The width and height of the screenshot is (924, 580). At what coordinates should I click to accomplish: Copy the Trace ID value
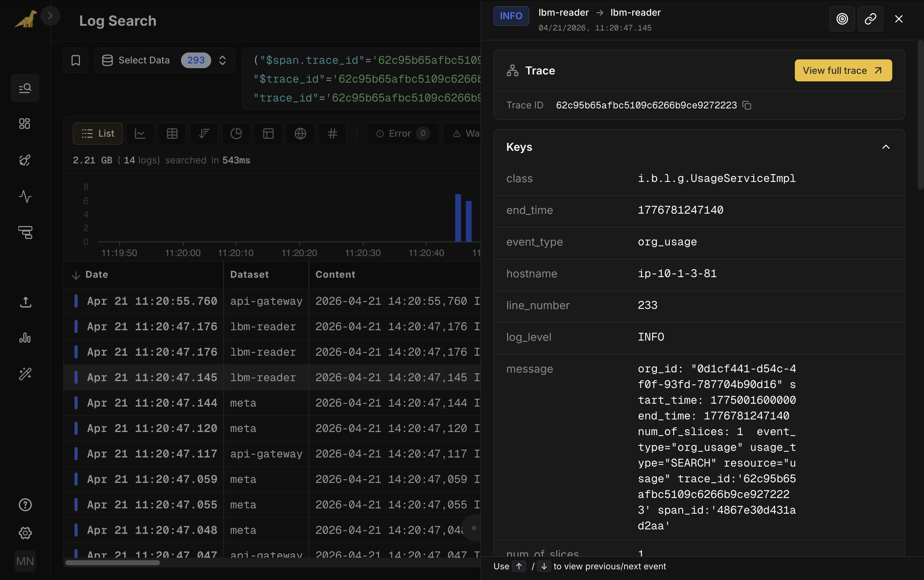pos(747,105)
